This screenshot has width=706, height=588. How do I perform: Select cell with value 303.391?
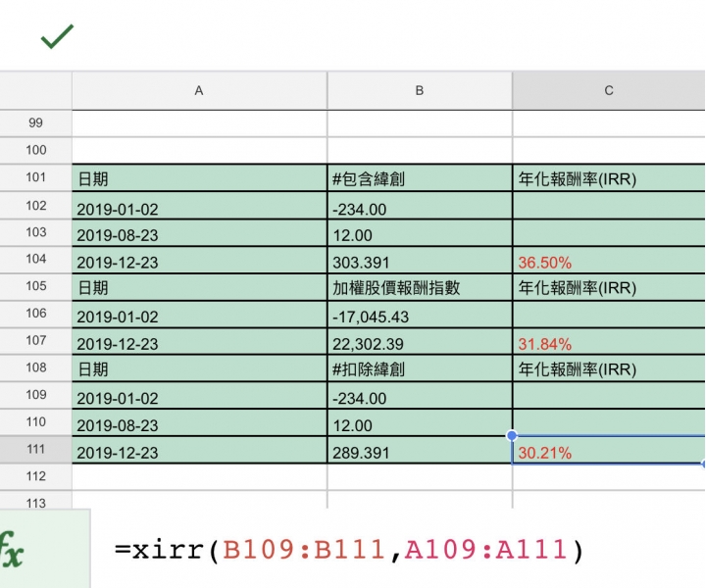tap(420, 260)
